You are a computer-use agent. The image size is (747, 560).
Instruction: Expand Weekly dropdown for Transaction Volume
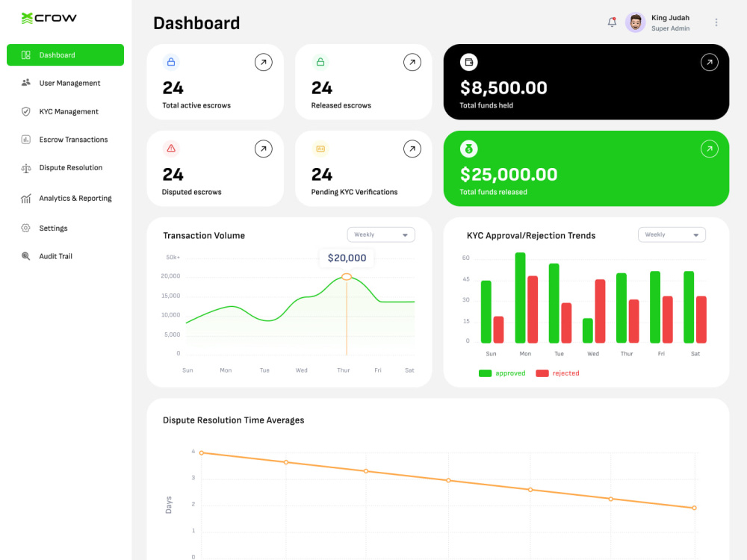pyautogui.click(x=381, y=234)
